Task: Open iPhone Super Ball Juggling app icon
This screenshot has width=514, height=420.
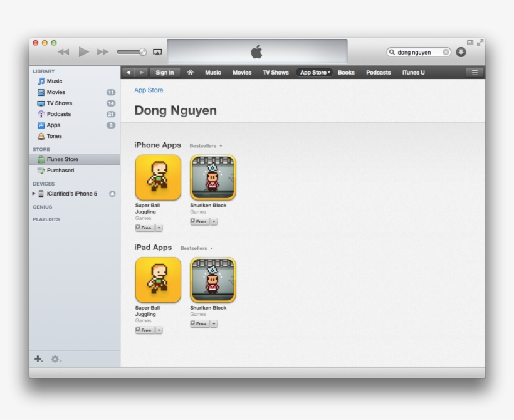Action: pos(158,177)
